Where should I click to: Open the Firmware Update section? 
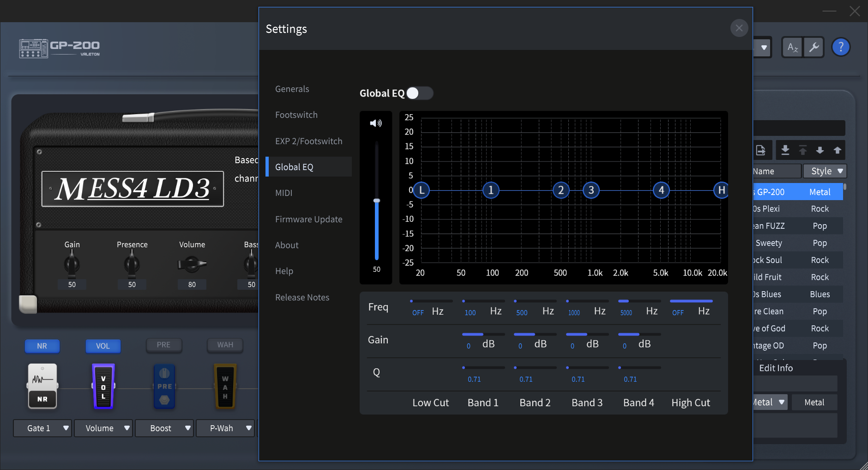(x=308, y=220)
